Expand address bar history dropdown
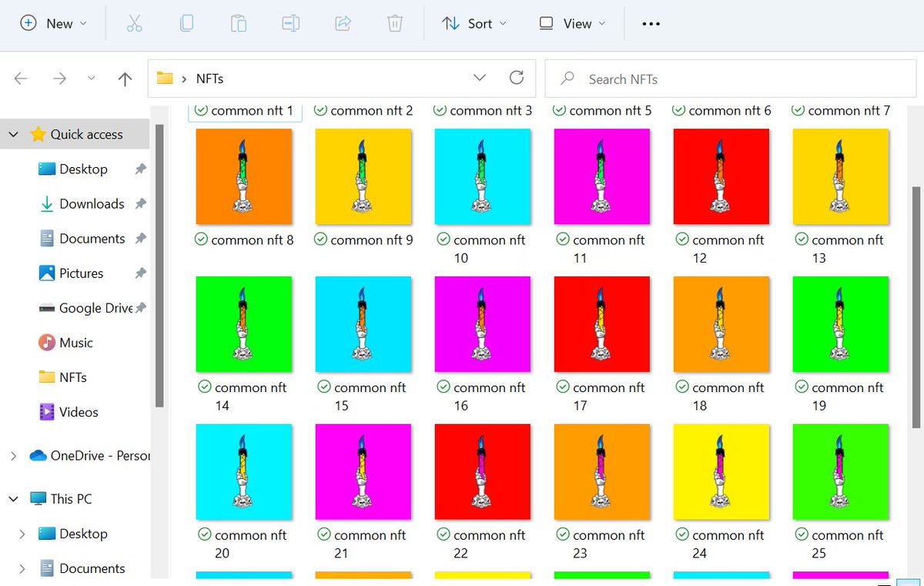Viewport: 924px width, 586px height. (480, 78)
